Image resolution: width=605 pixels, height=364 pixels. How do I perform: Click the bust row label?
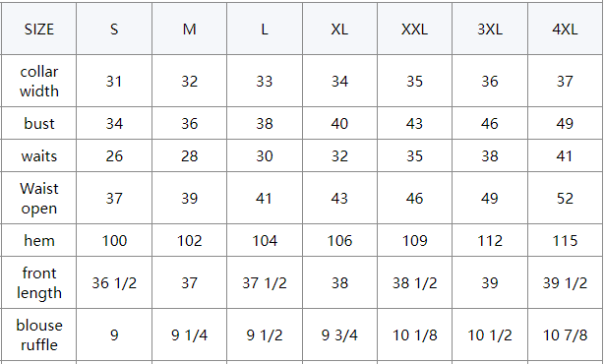click(x=39, y=124)
